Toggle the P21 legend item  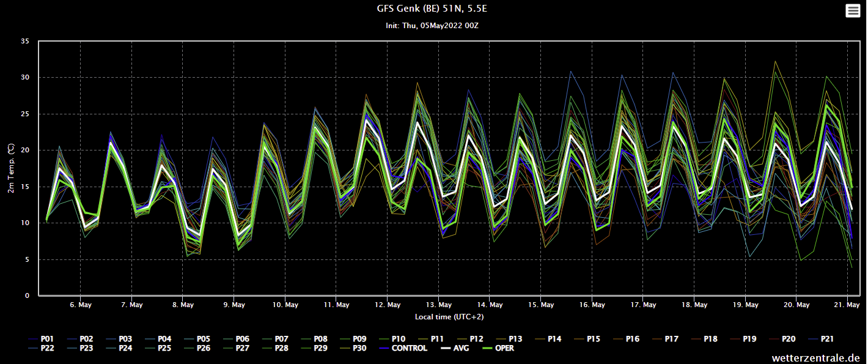pyautogui.click(x=822, y=338)
